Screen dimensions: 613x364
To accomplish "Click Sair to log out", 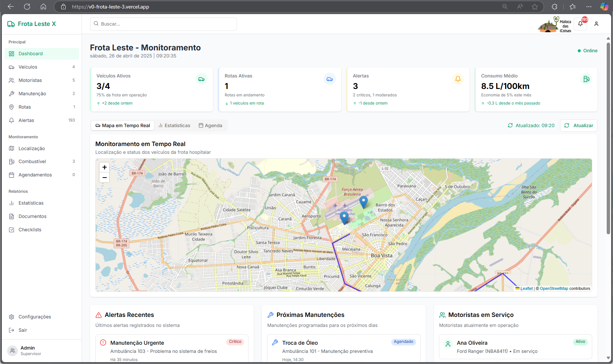I will click(x=23, y=330).
